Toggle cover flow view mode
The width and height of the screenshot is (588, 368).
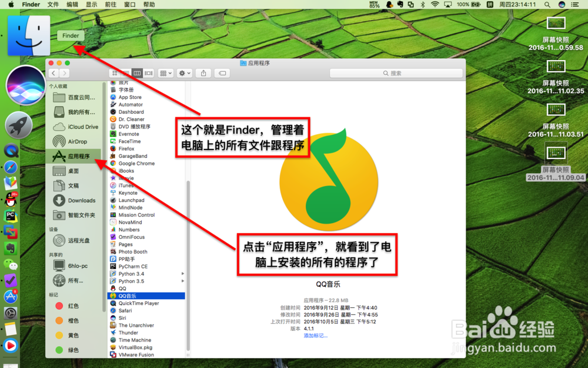click(x=148, y=73)
